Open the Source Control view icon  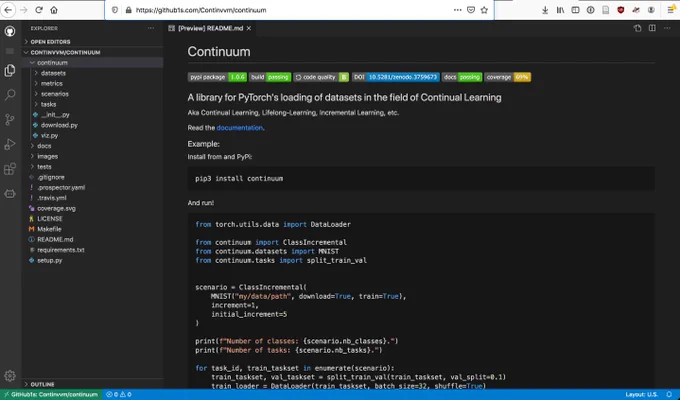[10, 119]
